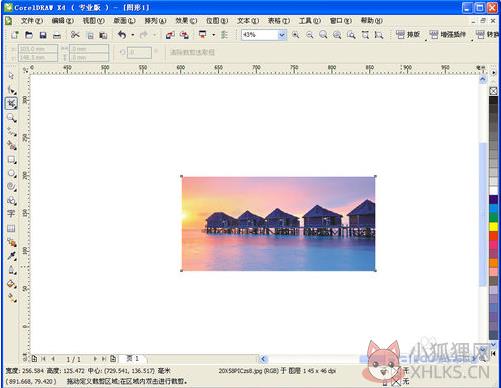The image size is (501, 388).
Task: Select the Text tool (字)
Action: [11, 214]
